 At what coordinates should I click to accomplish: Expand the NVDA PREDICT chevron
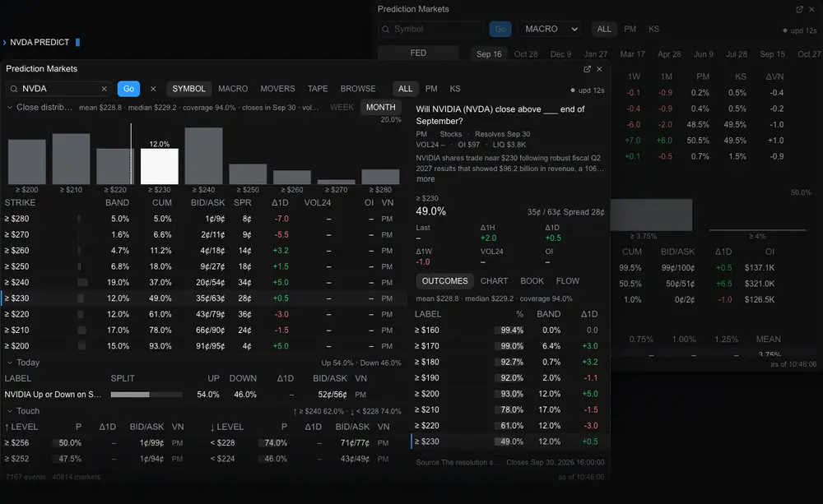coord(5,42)
